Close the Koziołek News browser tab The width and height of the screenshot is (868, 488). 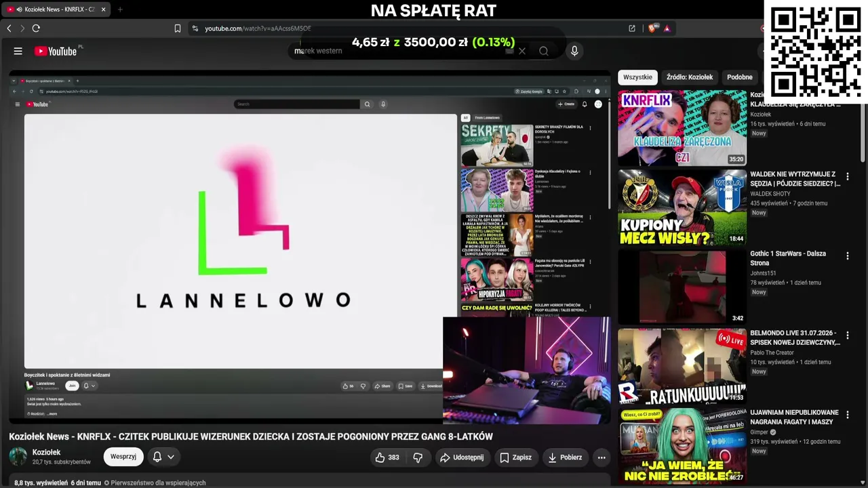coord(103,9)
